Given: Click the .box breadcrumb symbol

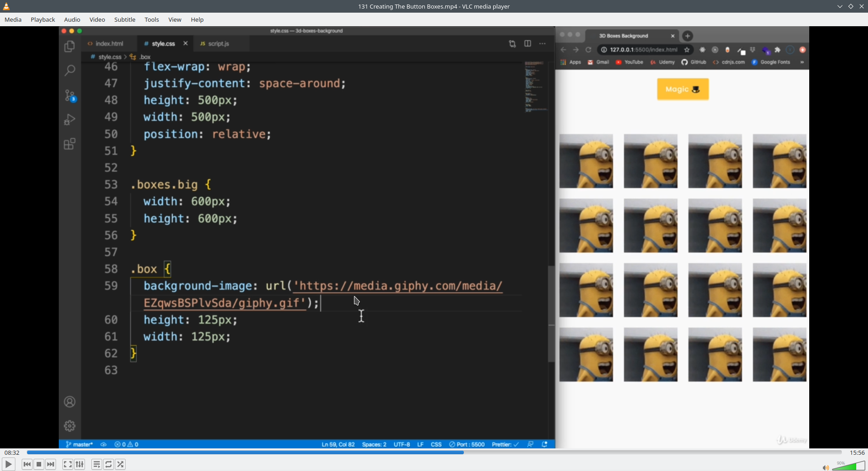Looking at the screenshot, I should 145,57.
